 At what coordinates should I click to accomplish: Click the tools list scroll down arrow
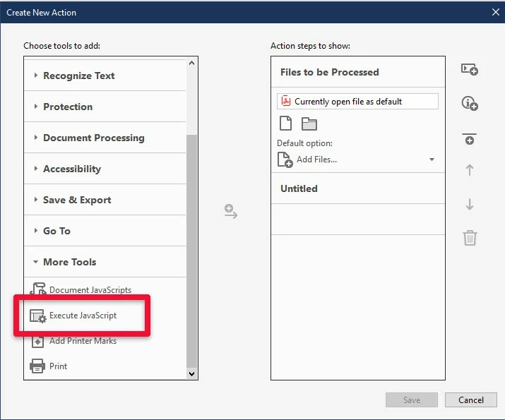191,373
